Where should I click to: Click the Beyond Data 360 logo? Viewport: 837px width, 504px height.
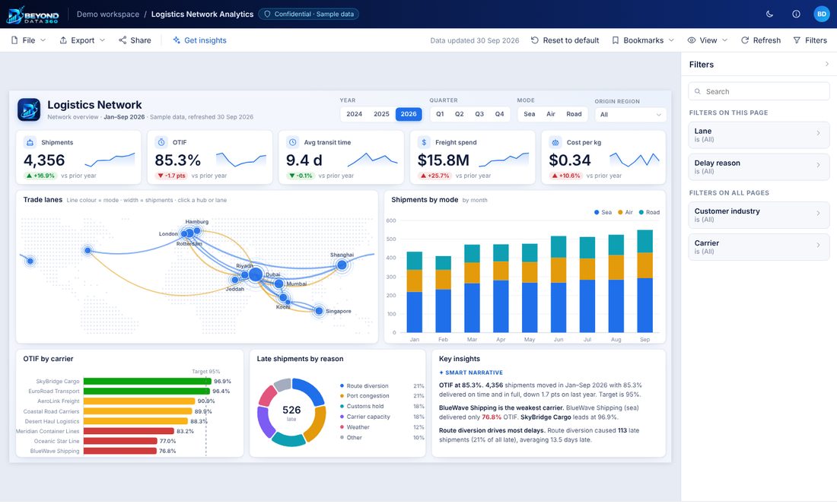coord(33,14)
